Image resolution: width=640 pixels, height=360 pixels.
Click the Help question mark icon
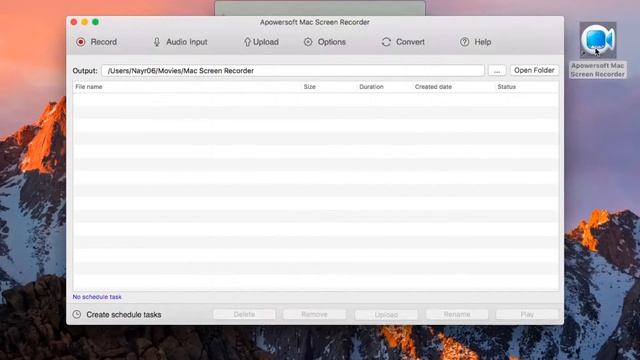tap(464, 42)
